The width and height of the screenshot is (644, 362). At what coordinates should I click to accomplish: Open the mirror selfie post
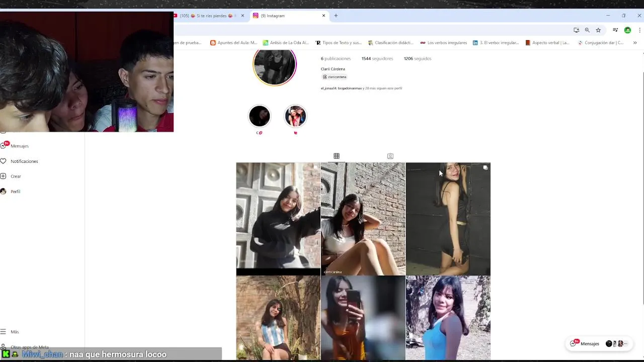363,318
